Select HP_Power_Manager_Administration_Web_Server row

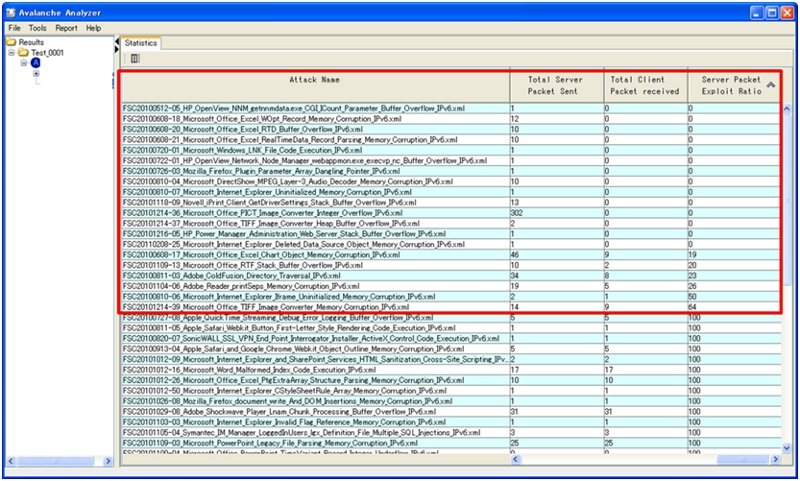[x=451, y=234]
